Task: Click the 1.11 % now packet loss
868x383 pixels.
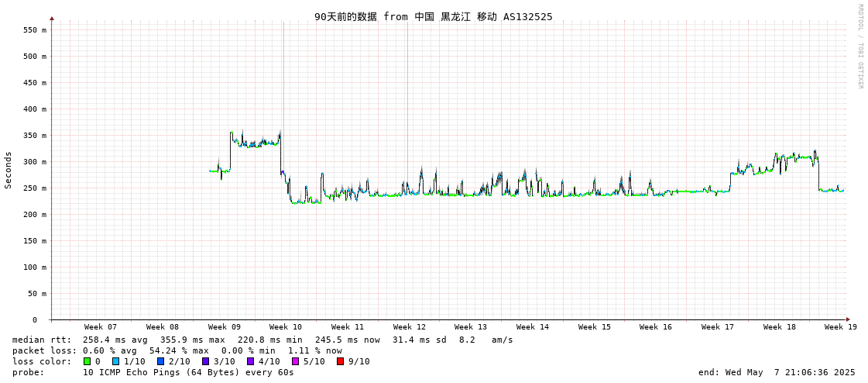Action: click(x=315, y=351)
